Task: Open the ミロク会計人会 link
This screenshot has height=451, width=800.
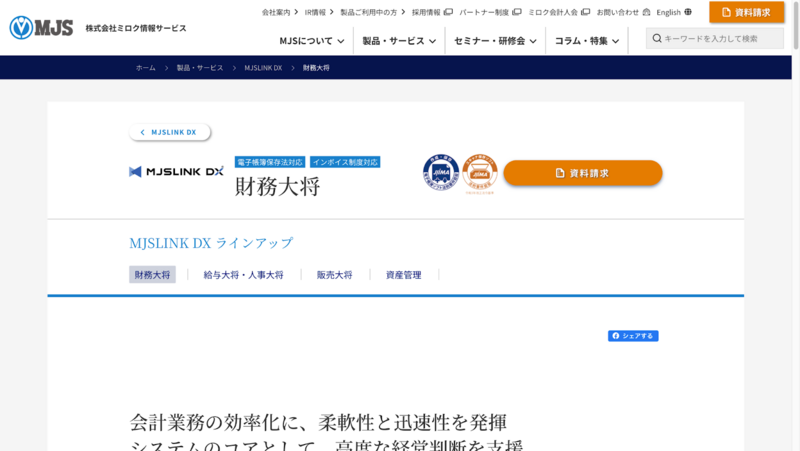Action: pyautogui.click(x=553, y=12)
